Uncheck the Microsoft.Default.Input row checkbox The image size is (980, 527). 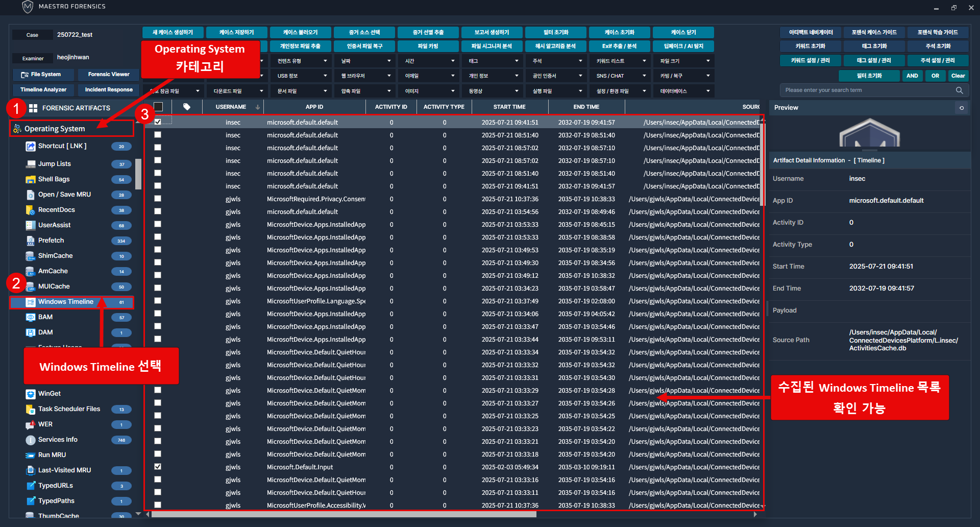click(x=158, y=467)
